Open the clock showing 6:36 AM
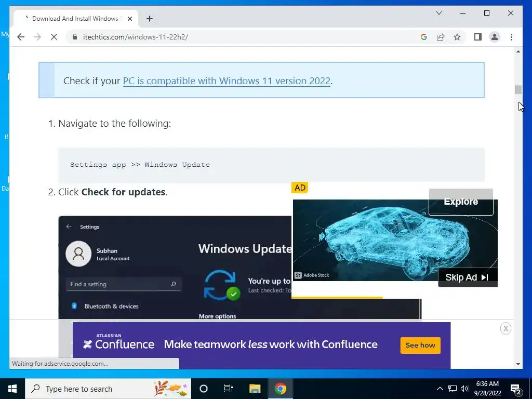 tap(487, 389)
